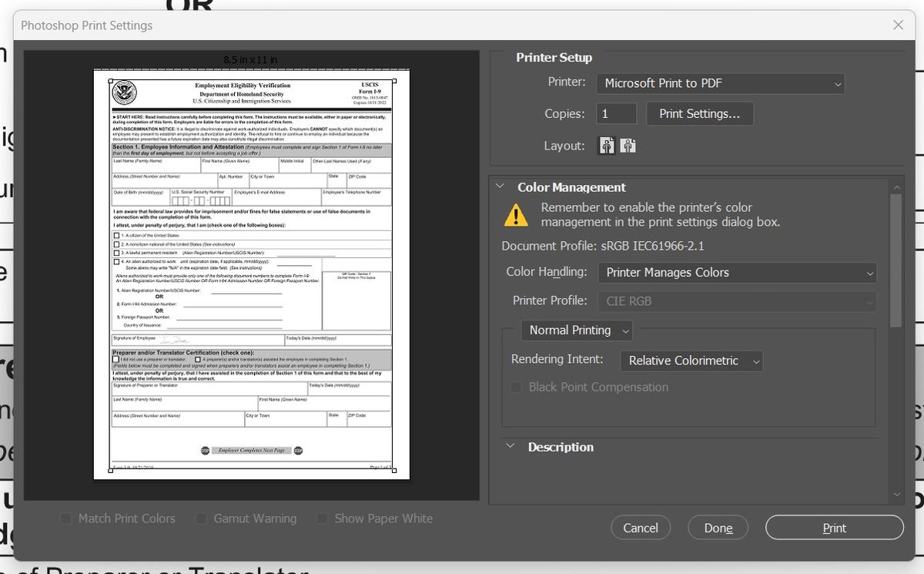Viewport: 924px width, 574px height.
Task: Click the Print button
Action: click(x=834, y=527)
